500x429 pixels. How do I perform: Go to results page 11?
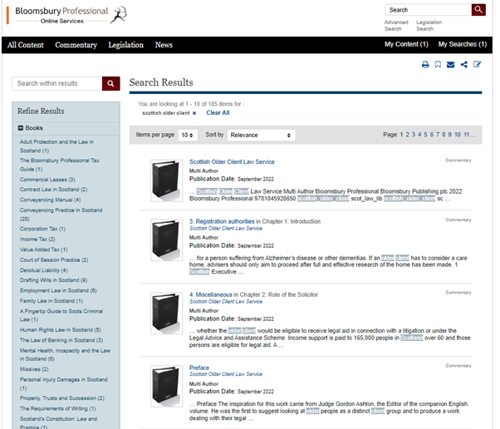pyautogui.click(x=466, y=135)
